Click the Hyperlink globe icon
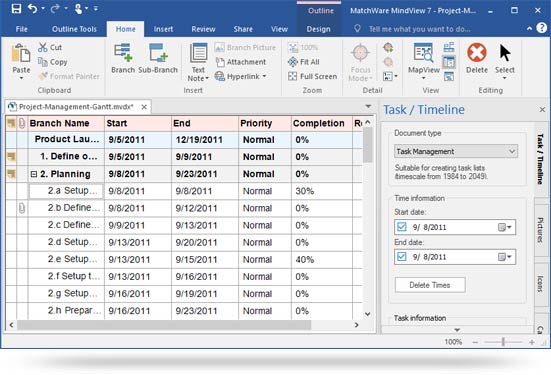 [220, 76]
